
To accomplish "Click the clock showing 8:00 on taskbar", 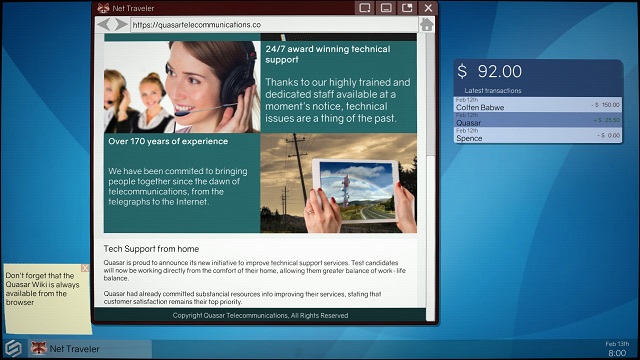I will (617, 353).
